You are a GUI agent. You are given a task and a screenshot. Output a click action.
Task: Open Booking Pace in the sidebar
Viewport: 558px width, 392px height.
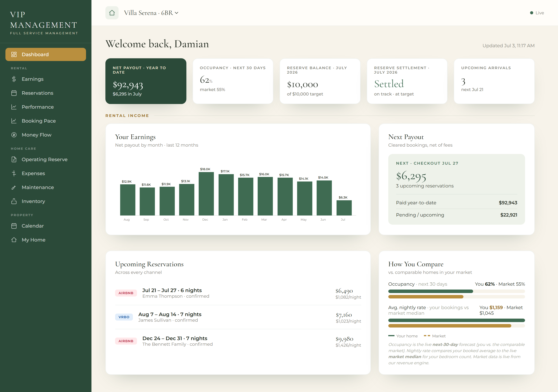pyautogui.click(x=46, y=121)
